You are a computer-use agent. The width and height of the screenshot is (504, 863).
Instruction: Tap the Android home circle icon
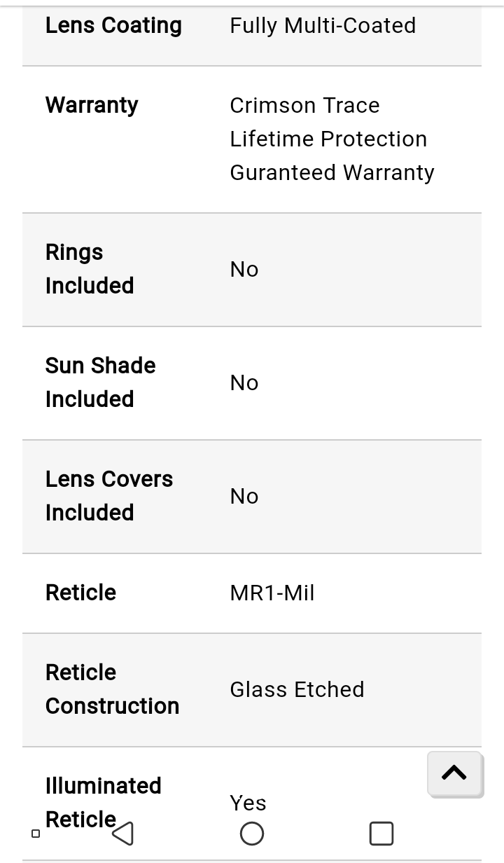click(x=252, y=834)
